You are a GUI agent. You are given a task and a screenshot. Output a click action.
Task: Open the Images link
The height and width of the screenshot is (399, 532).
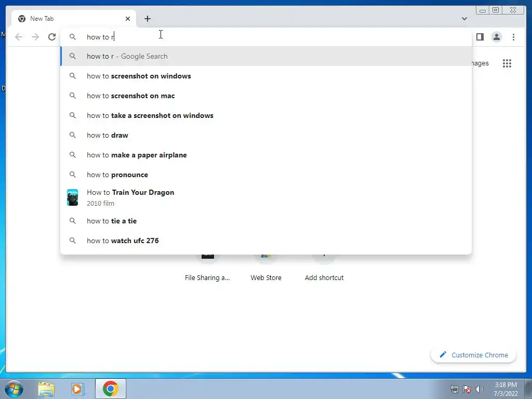point(480,63)
